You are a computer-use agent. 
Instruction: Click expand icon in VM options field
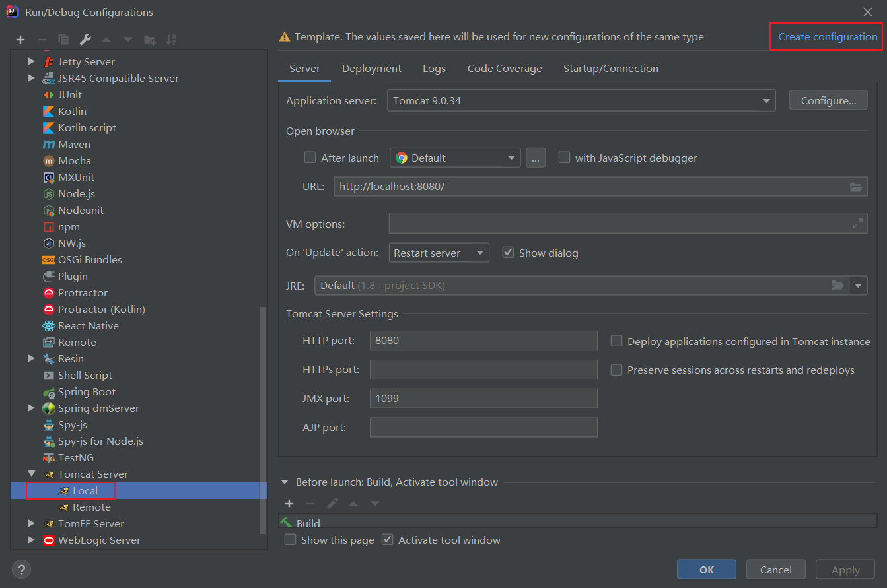click(857, 224)
